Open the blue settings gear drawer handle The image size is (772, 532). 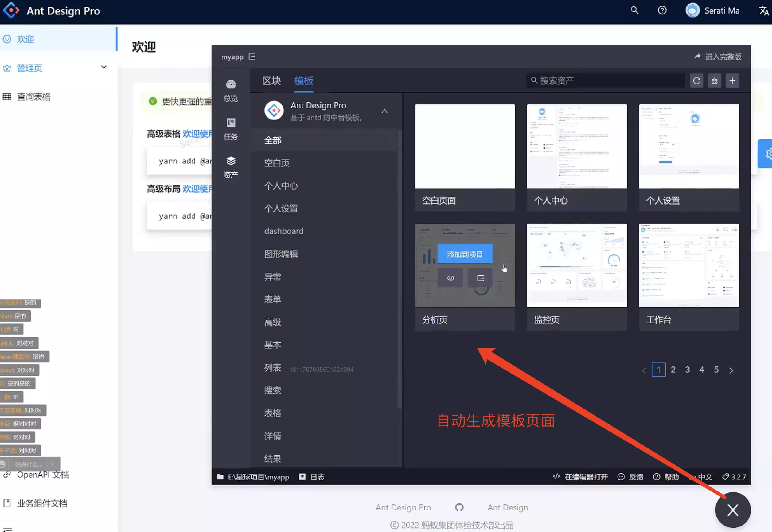(766, 154)
